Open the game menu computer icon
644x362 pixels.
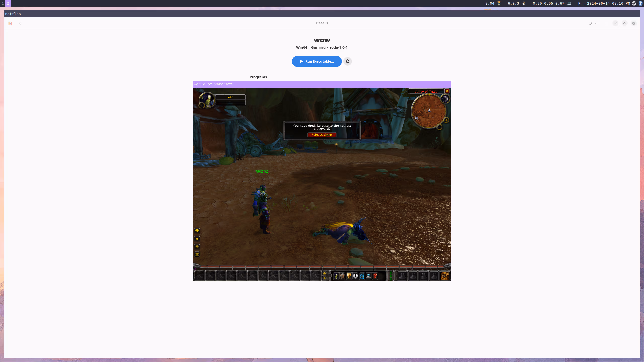click(369, 276)
